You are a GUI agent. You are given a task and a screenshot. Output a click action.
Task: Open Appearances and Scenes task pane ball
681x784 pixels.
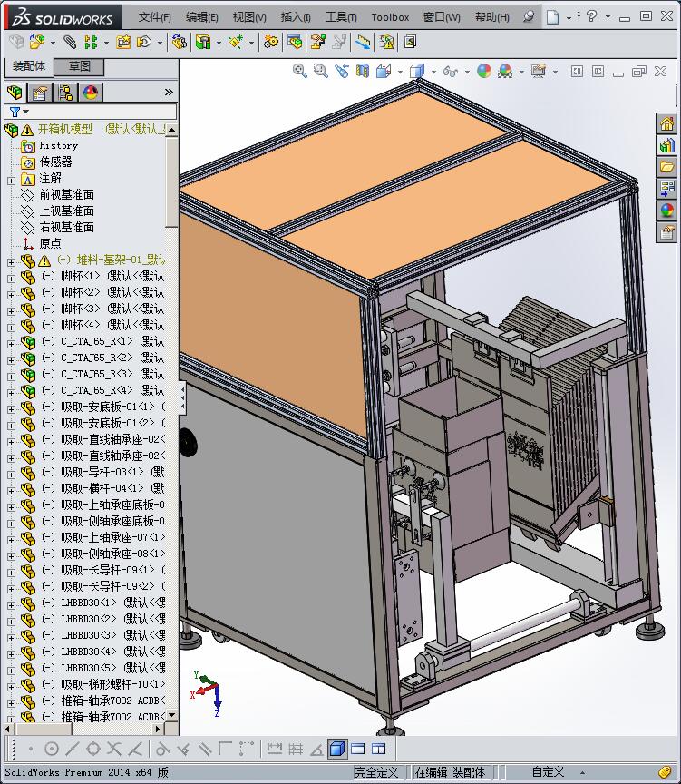pos(667,211)
